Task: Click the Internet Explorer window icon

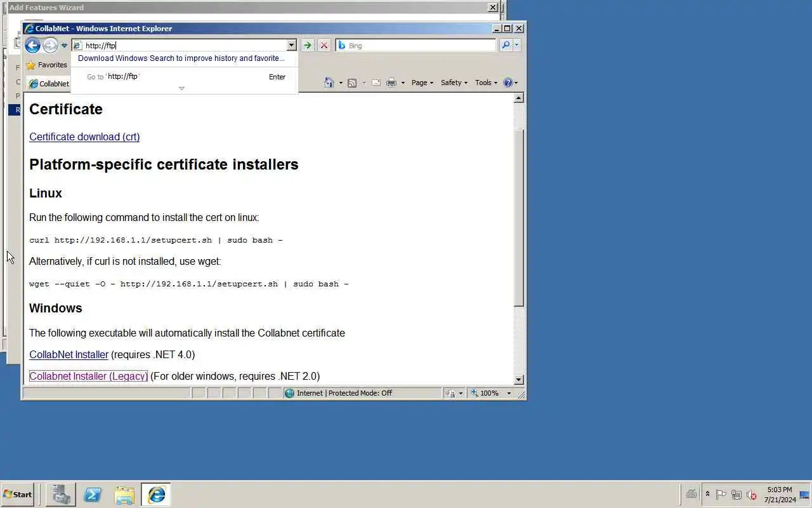Action: [x=29, y=28]
